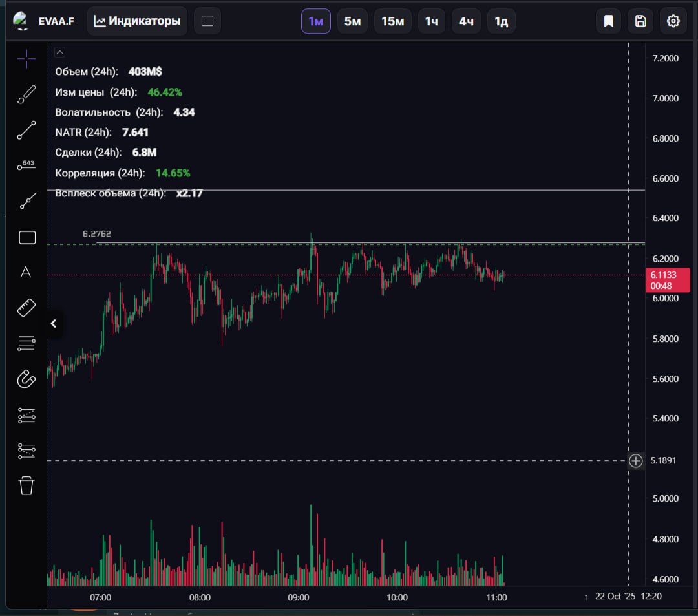Image resolution: width=698 pixels, height=616 pixels.
Task: Collapse the 24h stats panel with chevron
Action: (59, 52)
